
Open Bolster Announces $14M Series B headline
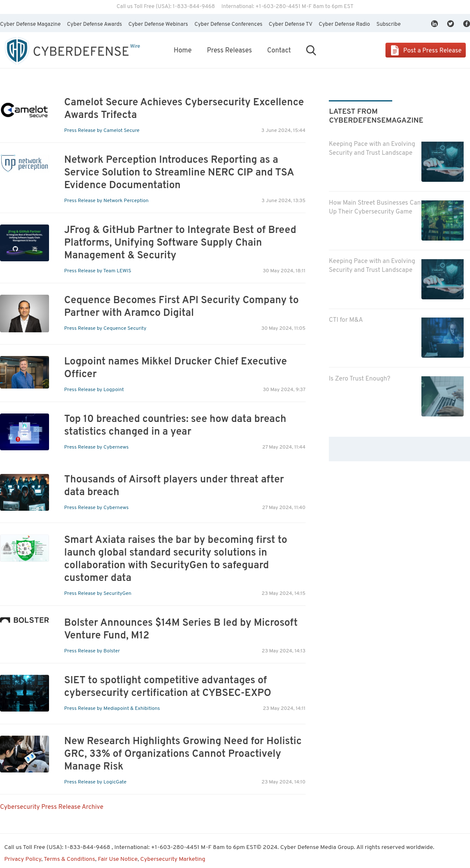(181, 629)
